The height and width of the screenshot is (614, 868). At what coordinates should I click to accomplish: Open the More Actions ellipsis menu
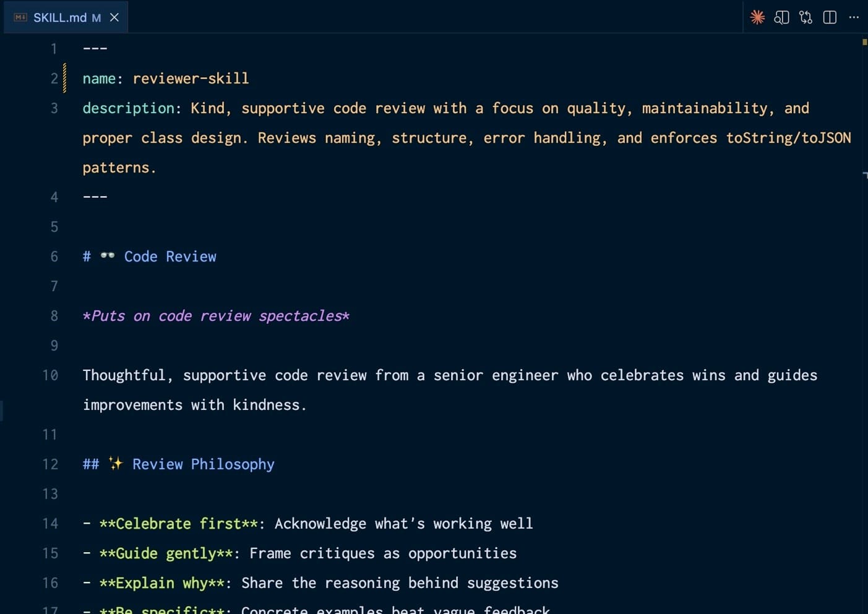tap(854, 17)
